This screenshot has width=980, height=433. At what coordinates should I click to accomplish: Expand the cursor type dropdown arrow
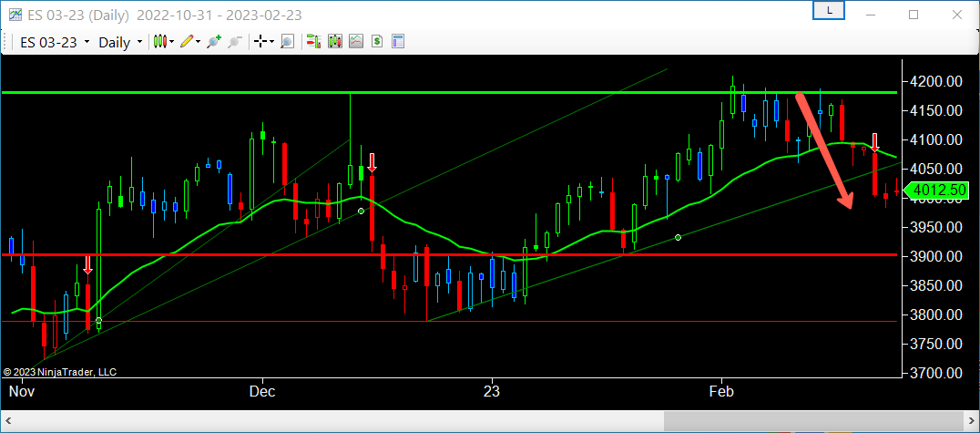coord(272,42)
